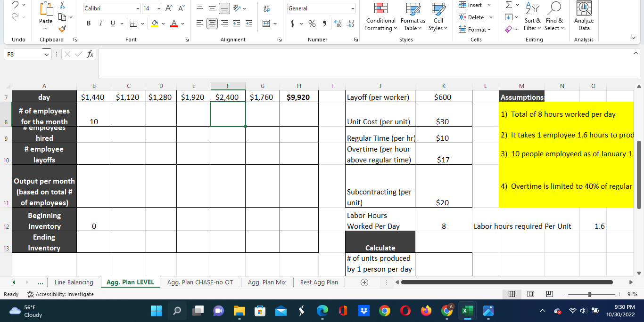Screen dimensions: 644x322
Task: Click the Decrease Indent icon
Action: point(237,24)
